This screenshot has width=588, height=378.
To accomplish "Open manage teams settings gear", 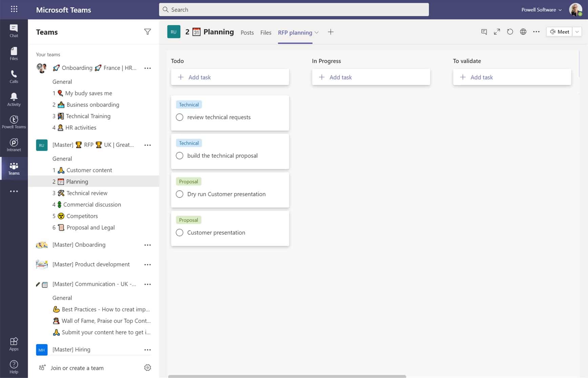I will 147,368.
